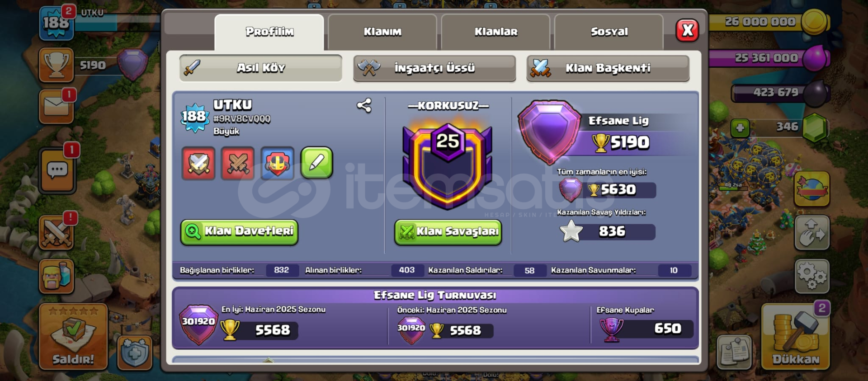This screenshot has height=381, width=868.
Task: Tap the crossed swords battle log icon
Action: click(x=57, y=233)
